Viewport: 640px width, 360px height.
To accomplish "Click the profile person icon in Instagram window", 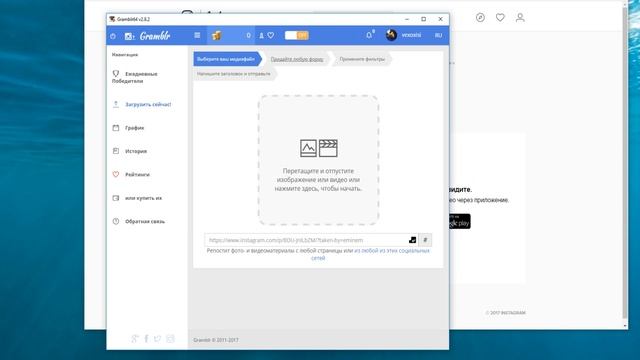I will point(520,18).
